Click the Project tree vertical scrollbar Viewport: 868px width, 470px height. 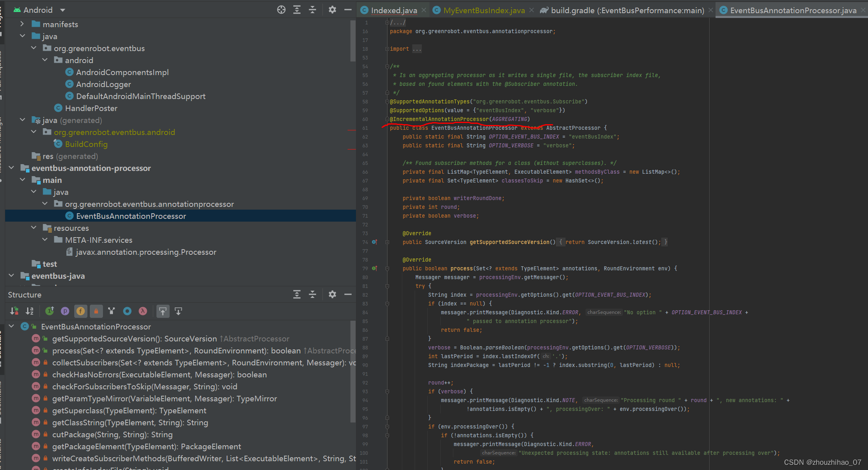pyautogui.click(x=353, y=41)
